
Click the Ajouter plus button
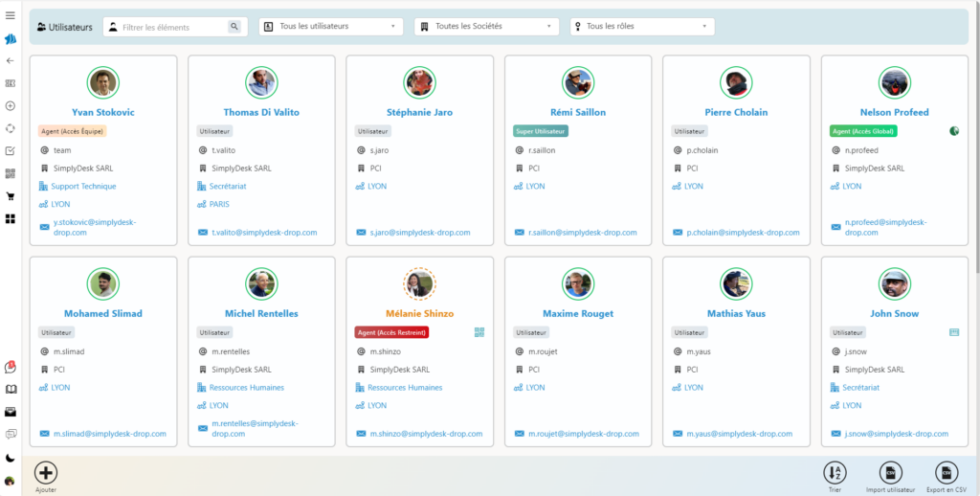tap(46, 472)
